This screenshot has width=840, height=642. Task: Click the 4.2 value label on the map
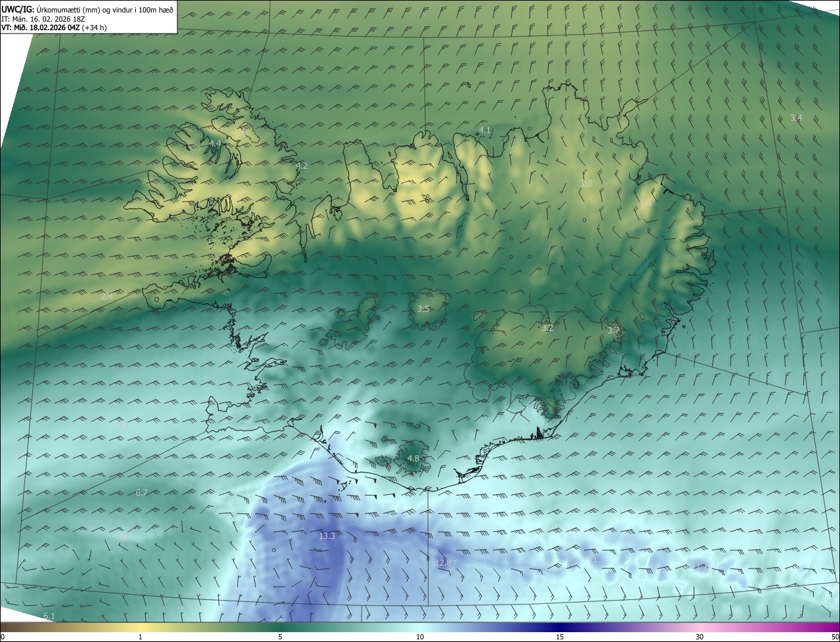(302, 166)
